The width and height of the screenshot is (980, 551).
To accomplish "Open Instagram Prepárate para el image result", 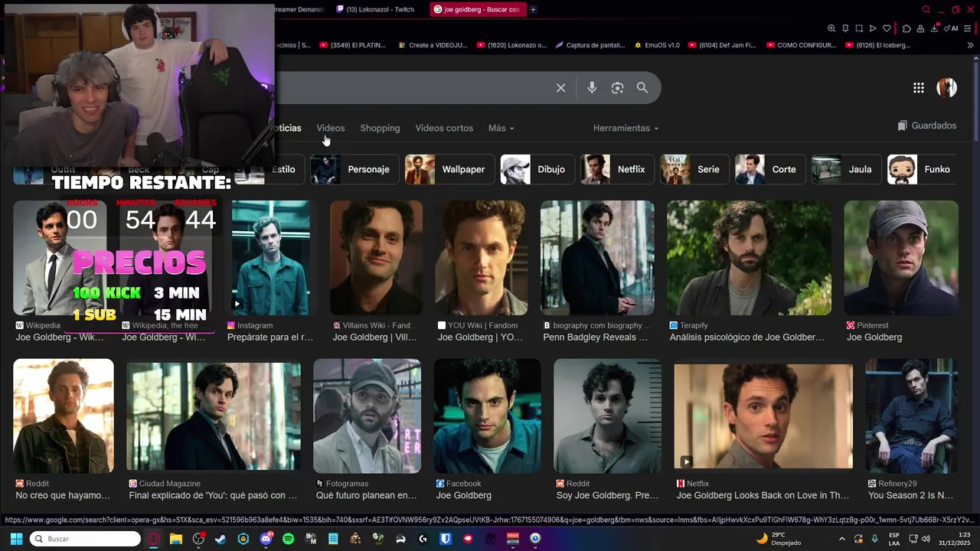I will (271, 258).
